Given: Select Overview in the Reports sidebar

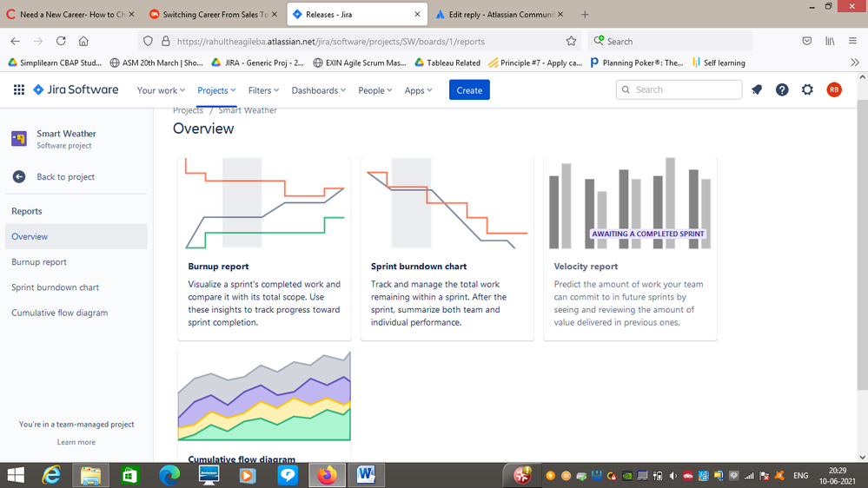Looking at the screenshot, I should click(76, 236).
